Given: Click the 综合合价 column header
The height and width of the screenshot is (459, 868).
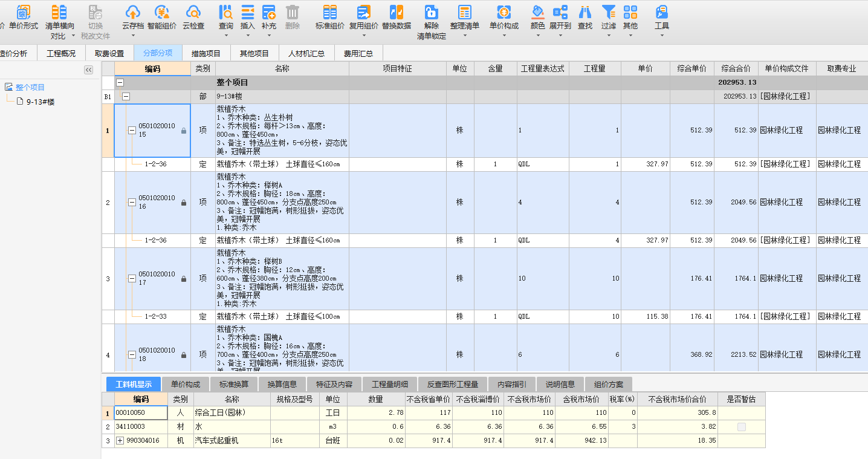Looking at the screenshot, I should point(735,68).
